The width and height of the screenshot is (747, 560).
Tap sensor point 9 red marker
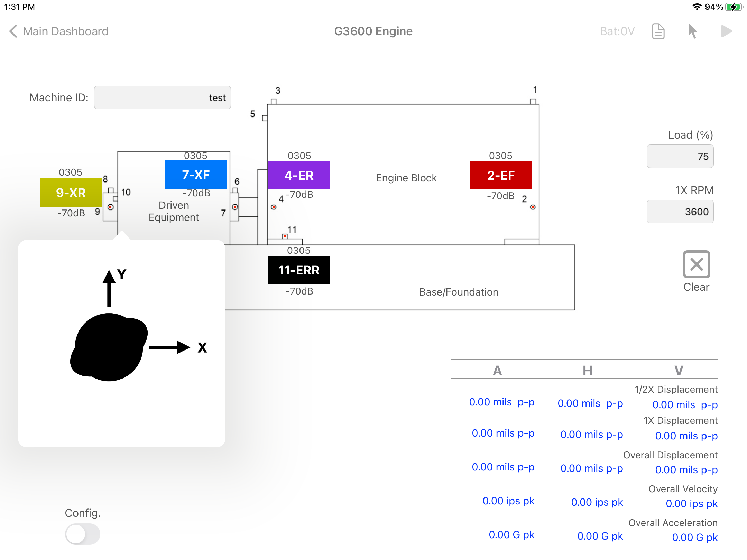tap(111, 207)
